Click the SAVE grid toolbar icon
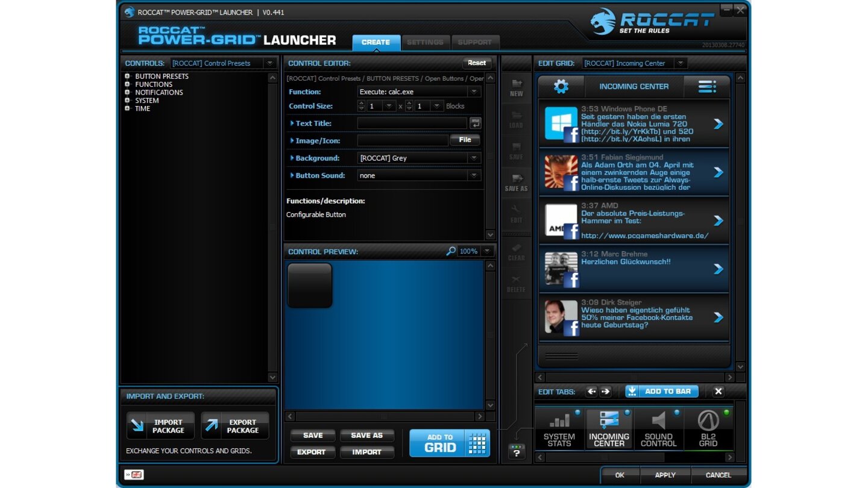This screenshot has height=488, width=868. pos(516,151)
